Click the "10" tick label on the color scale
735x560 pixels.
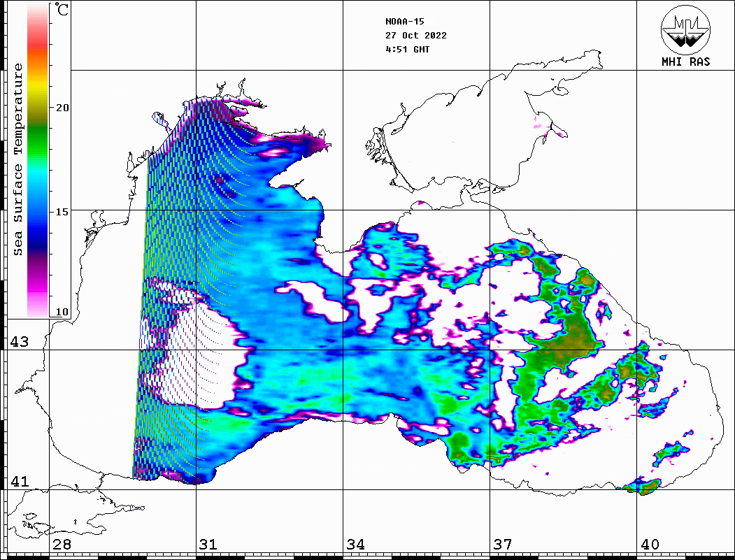coord(62,312)
